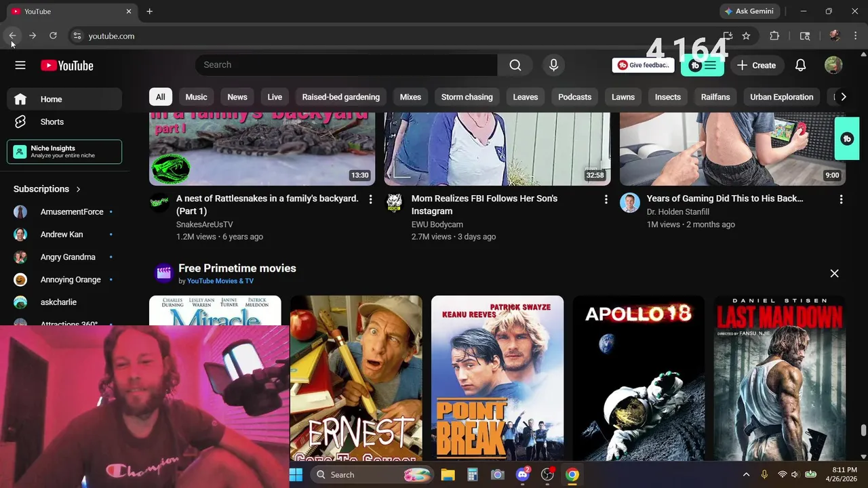The width and height of the screenshot is (868, 488).
Task: Open Shorts in sidebar
Action: pos(64,122)
